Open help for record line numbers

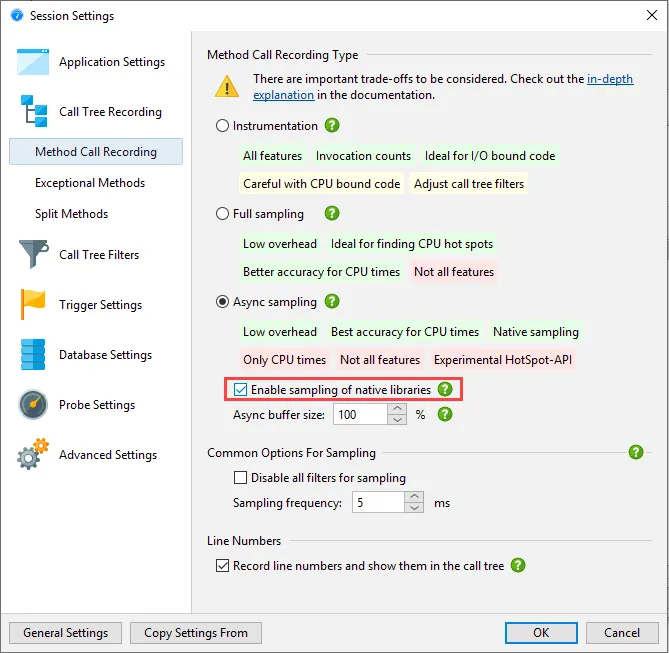[518, 565]
